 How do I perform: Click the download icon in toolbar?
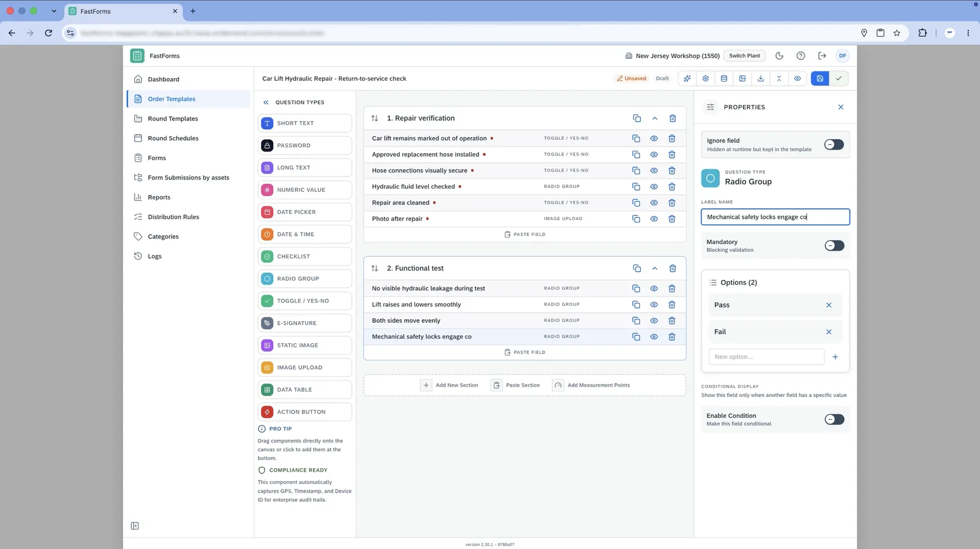[x=761, y=78]
